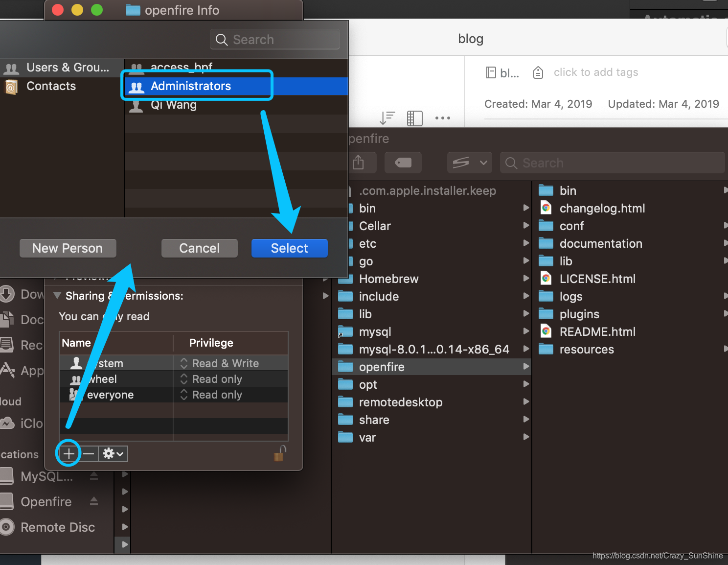Click the openfire folder icon in title bar
The width and height of the screenshot is (728, 565).
[133, 10]
